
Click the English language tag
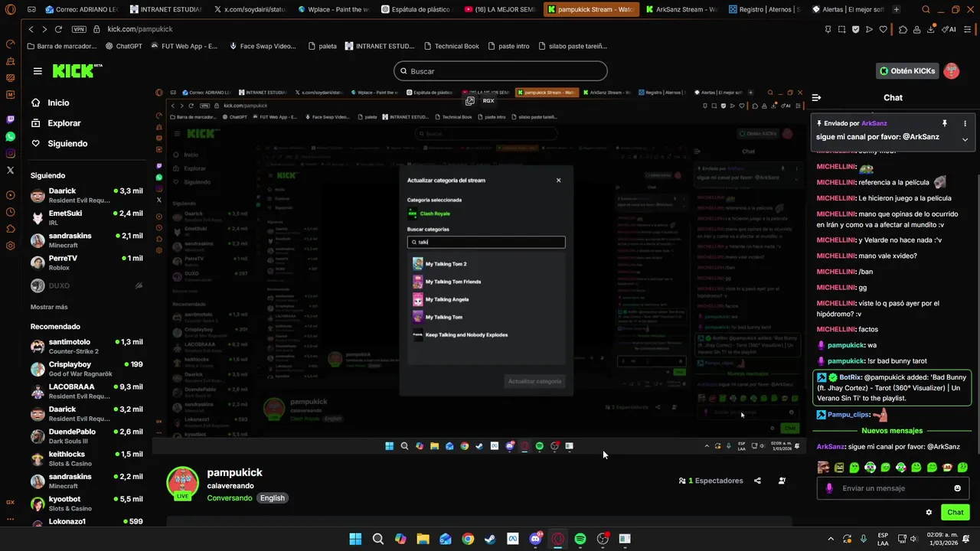coord(272,498)
